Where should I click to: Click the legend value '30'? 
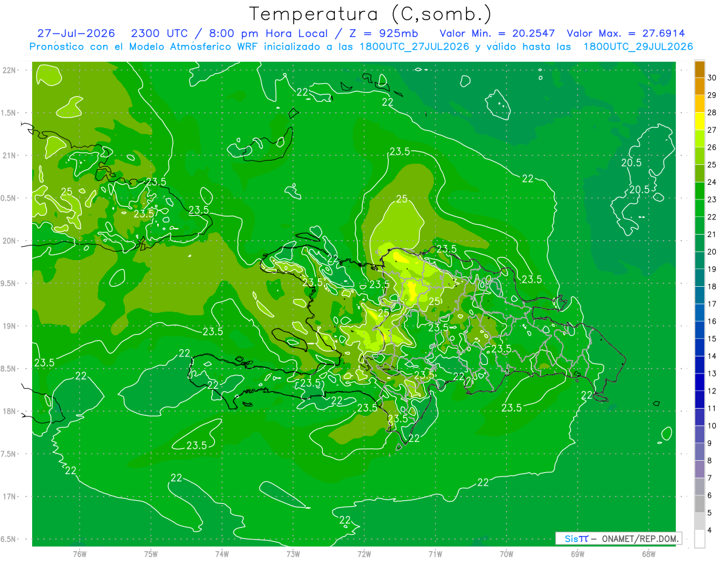coord(712,78)
